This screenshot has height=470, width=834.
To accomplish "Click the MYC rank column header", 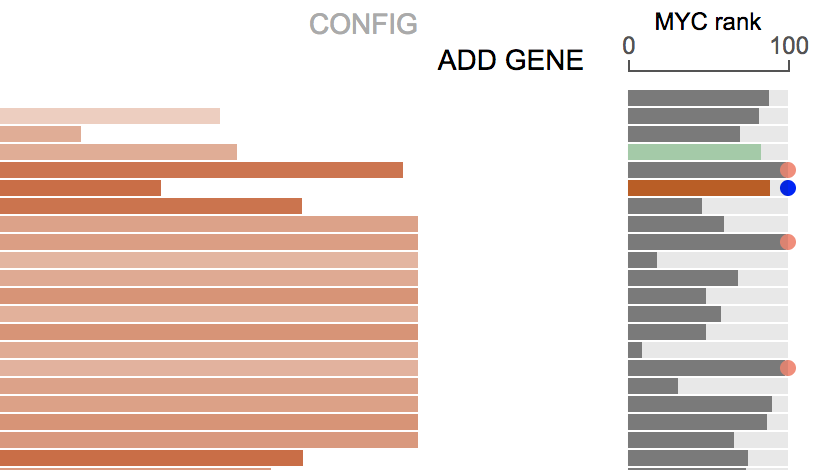I will (708, 22).
